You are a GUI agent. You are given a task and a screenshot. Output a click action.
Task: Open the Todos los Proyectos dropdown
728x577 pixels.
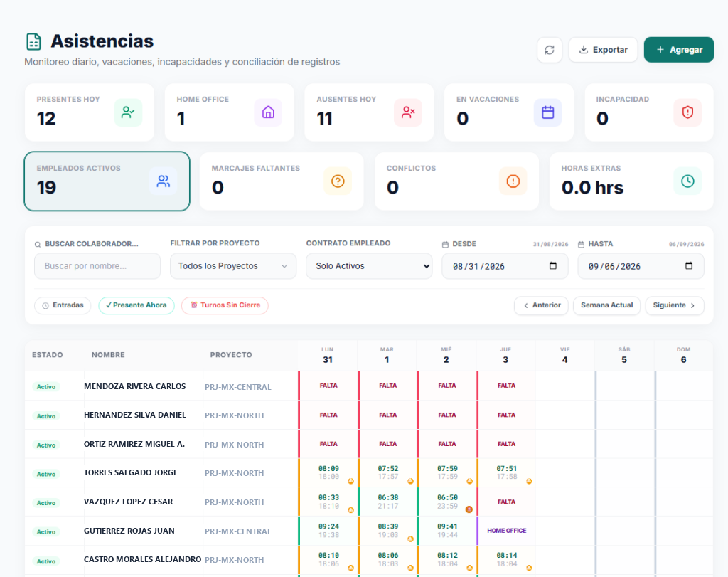point(233,266)
